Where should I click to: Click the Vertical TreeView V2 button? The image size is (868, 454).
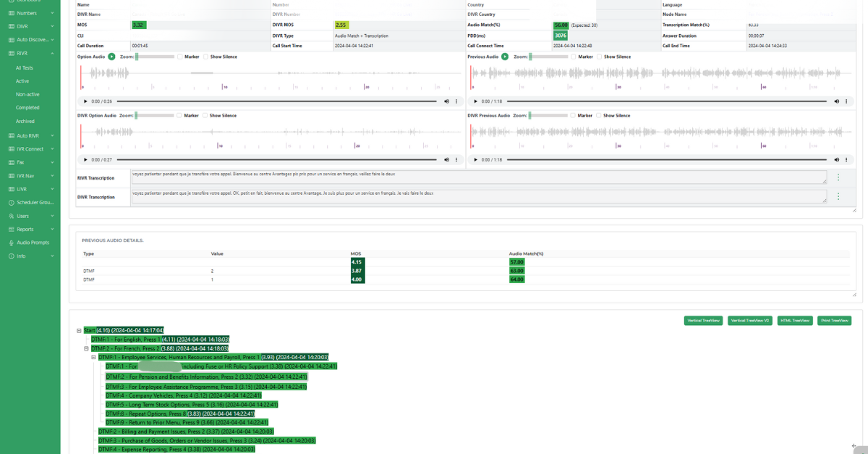(x=749, y=321)
